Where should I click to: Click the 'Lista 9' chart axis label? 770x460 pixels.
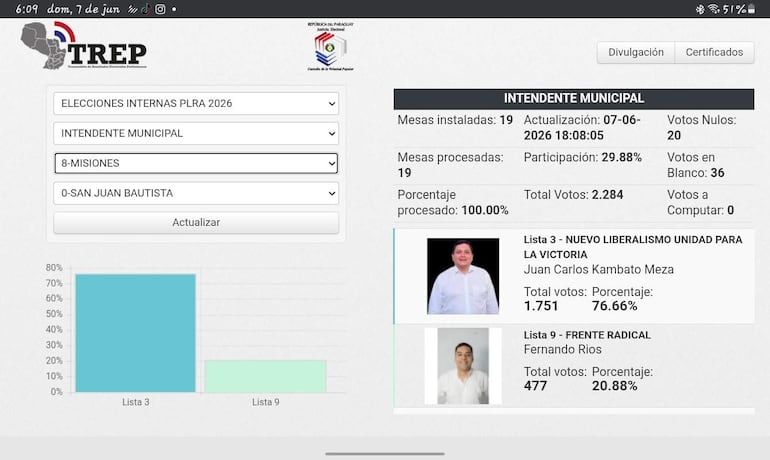click(266, 402)
